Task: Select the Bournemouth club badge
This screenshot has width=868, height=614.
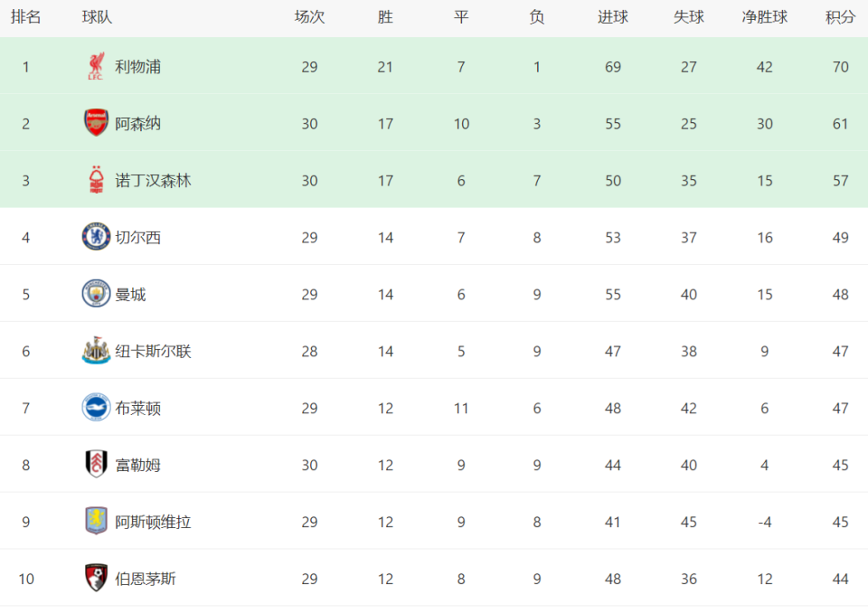Action: point(96,578)
